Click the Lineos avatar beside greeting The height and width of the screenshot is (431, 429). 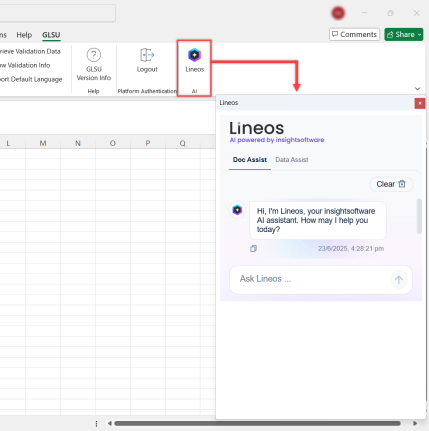point(237,210)
